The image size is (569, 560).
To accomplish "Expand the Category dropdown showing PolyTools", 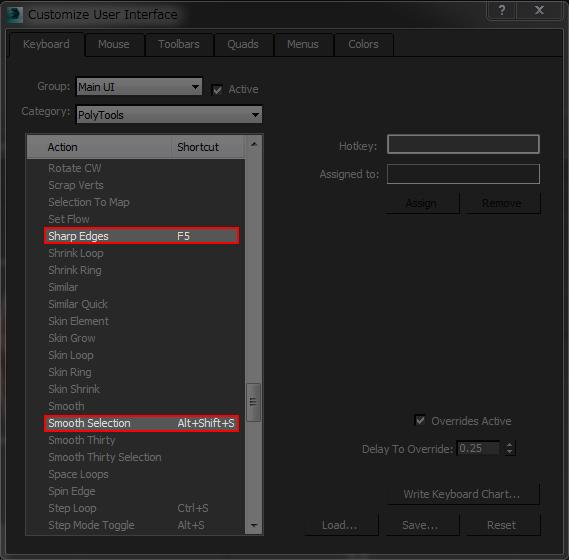I will (169, 115).
